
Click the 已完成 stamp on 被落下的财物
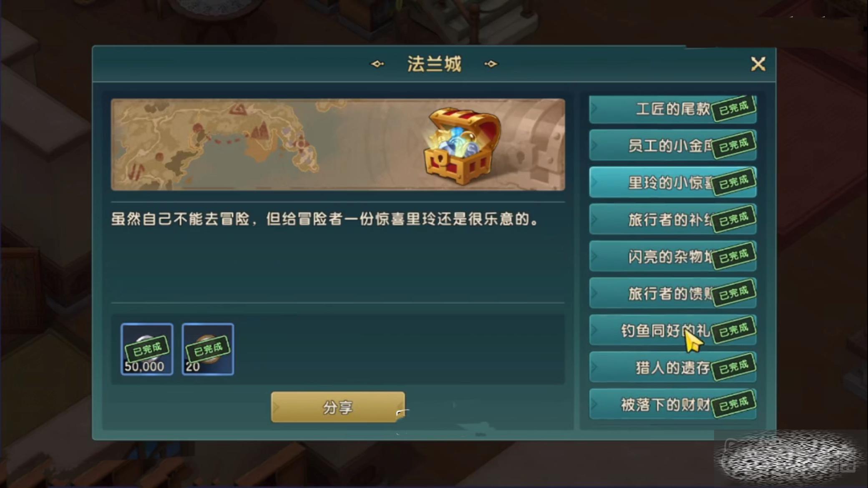(734, 403)
